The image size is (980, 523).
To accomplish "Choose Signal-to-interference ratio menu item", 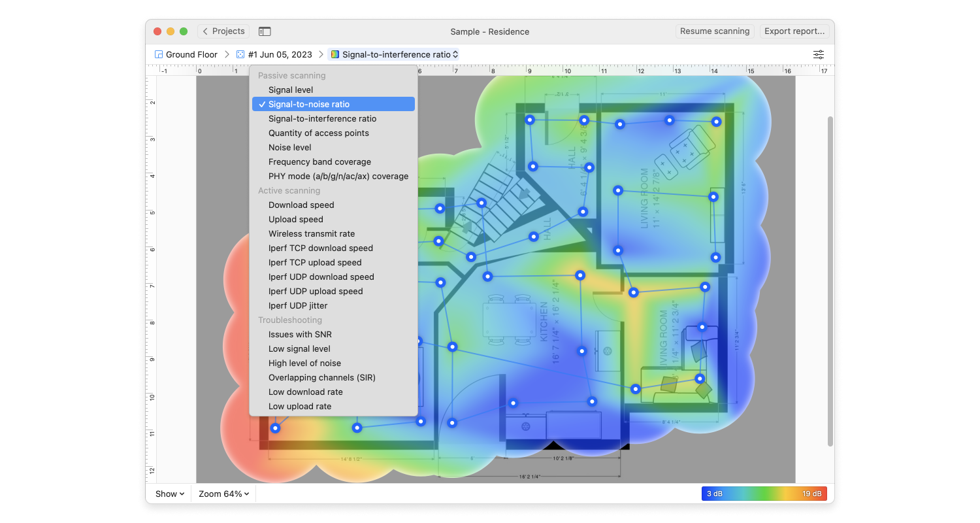I will (333, 119).
